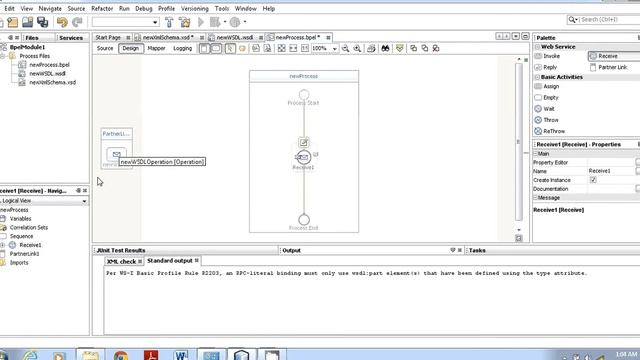This screenshot has height=360, width=640.
Task: Select ReThrow activity in palette
Action: 554,131
